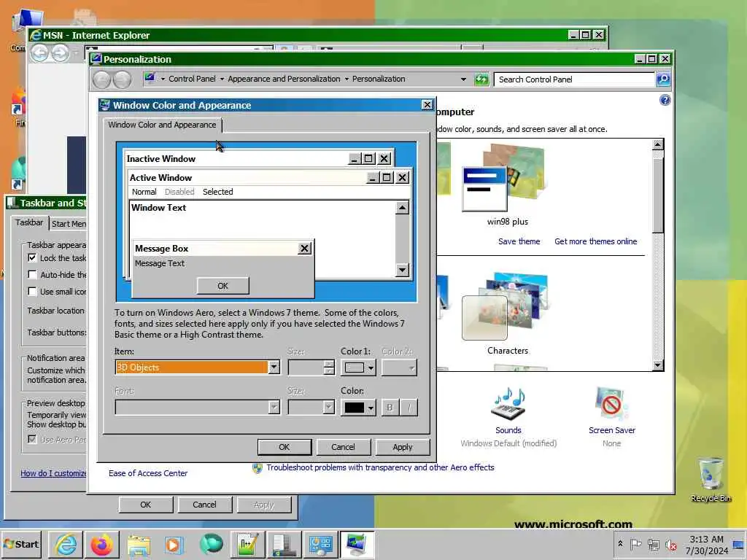Toggle Auto-hide the taskbar checkbox
This screenshot has height=560, width=747.
(x=32, y=274)
